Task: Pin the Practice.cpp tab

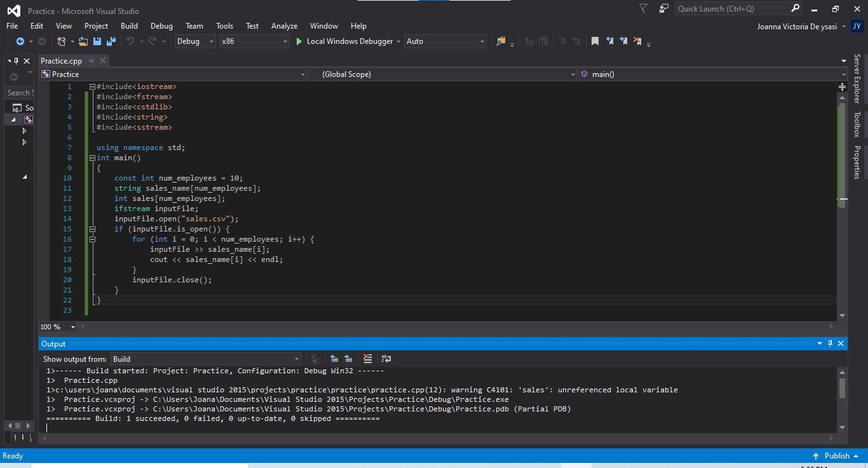Action: (x=91, y=61)
